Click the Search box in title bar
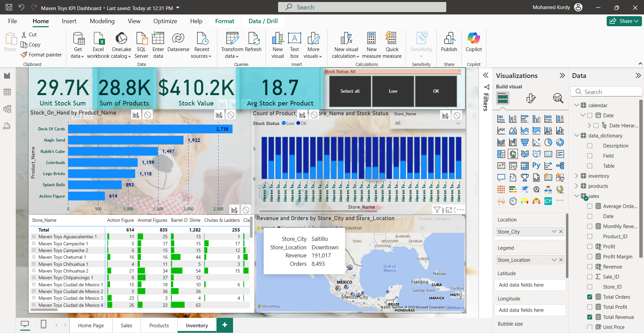The width and height of the screenshot is (644, 333). (362, 7)
